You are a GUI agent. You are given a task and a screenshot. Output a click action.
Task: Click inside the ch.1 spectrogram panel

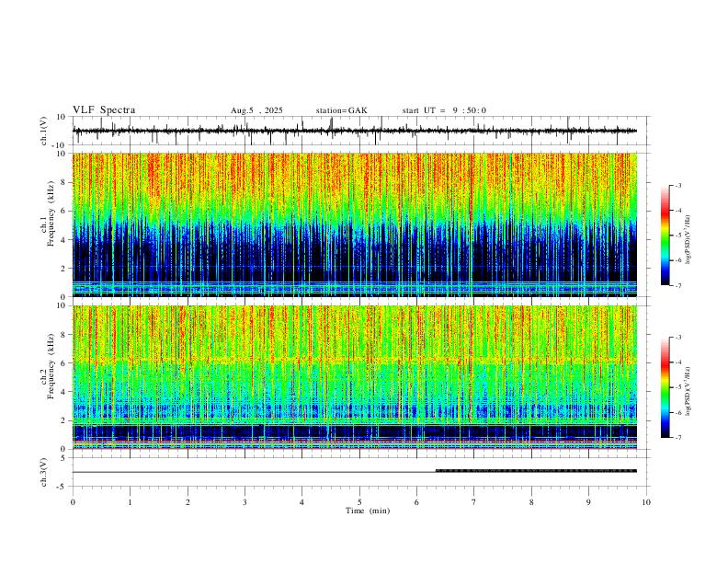[355, 224]
